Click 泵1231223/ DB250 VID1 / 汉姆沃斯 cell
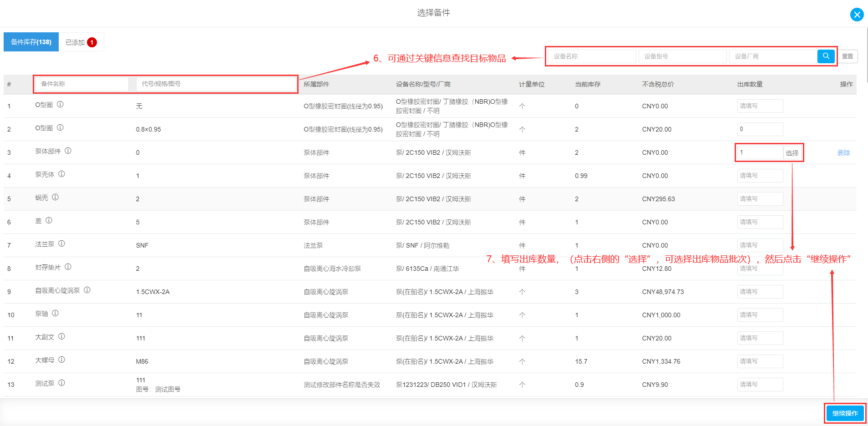The width and height of the screenshot is (868, 426). 446,385
